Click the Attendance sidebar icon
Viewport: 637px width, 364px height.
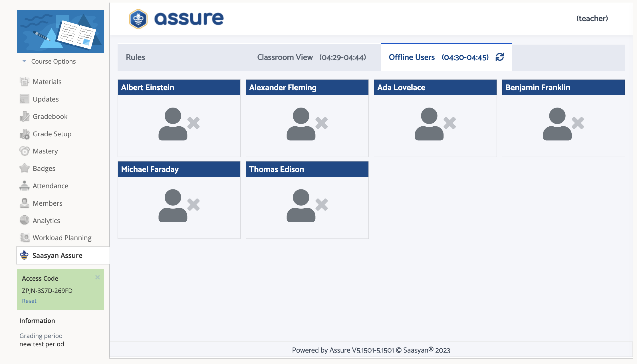25,185
